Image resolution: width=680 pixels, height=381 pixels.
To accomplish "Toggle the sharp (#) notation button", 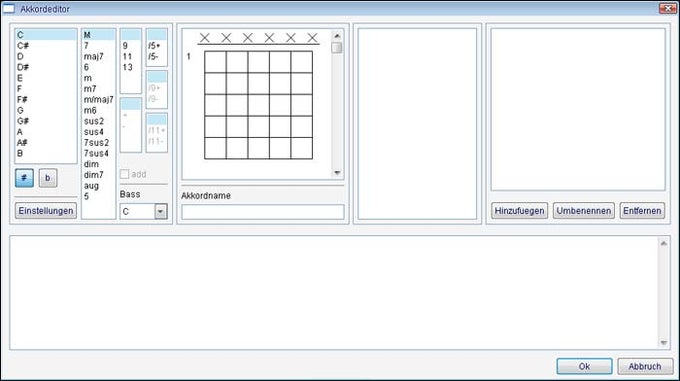I will tap(24, 178).
